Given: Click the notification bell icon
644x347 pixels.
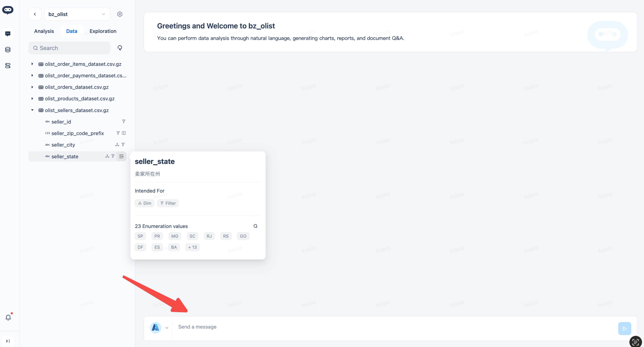Looking at the screenshot, I should [x=8, y=317].
